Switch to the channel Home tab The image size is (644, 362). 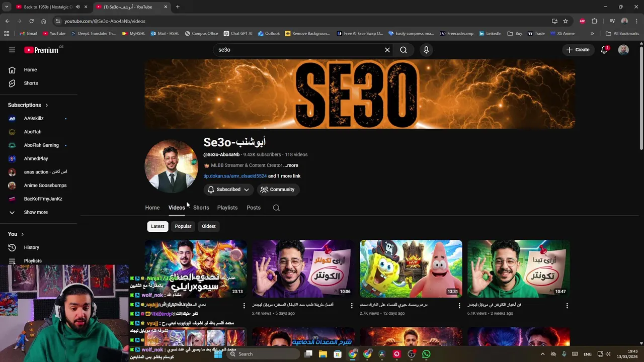click(x=152, y=208)
